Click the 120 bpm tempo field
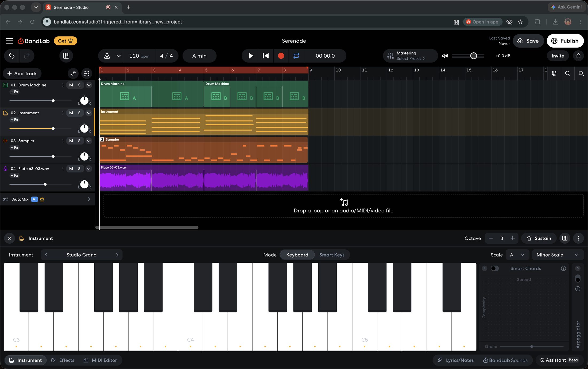The width and height of the screenshot is (588, 369). pyautogui.click(x=139, y=56)
